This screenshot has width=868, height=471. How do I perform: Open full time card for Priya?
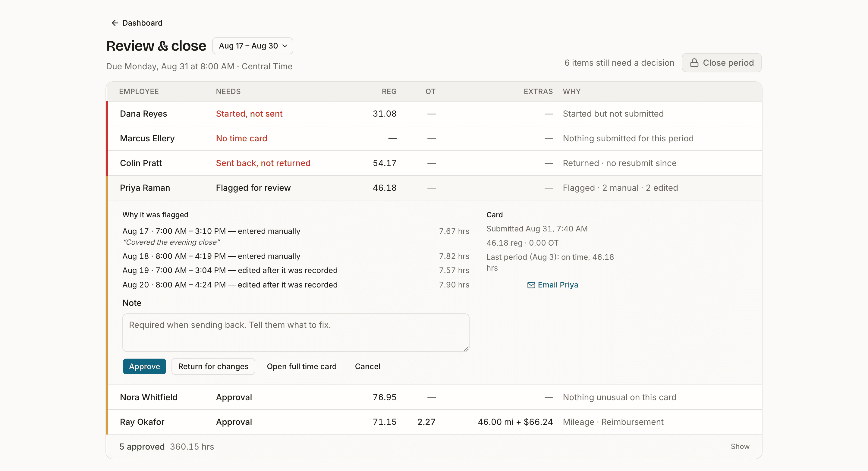(302, 366)
